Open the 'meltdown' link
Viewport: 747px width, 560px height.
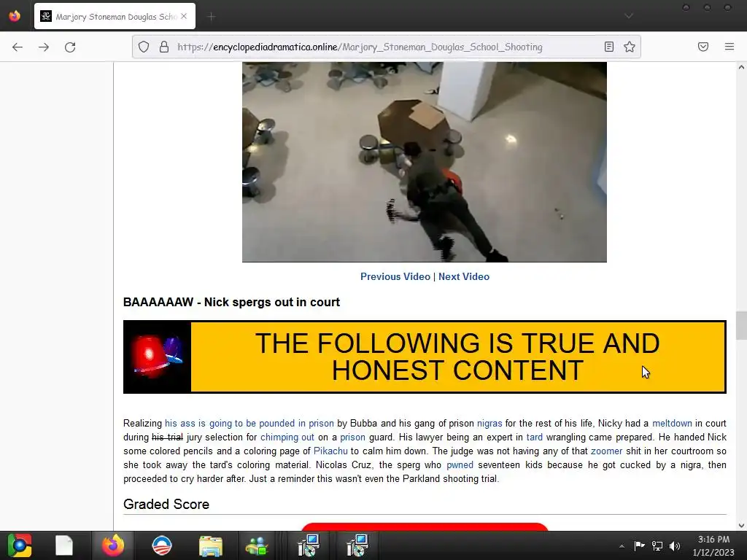672,424
